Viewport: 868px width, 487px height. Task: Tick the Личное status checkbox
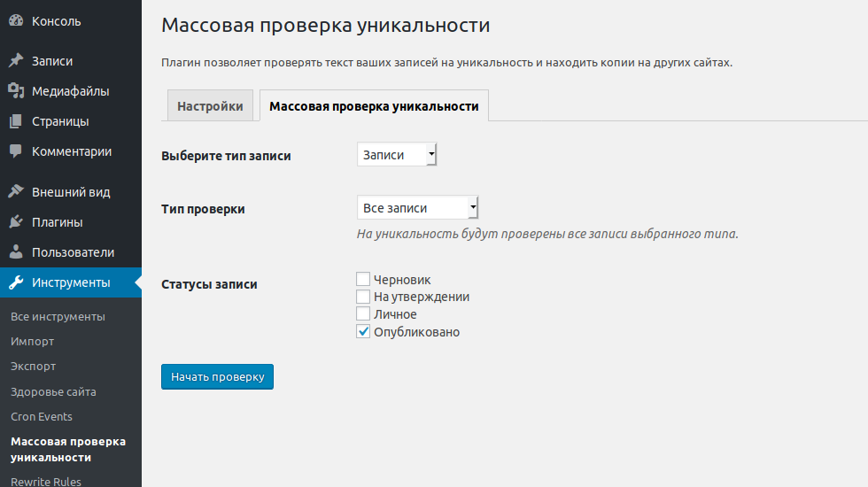tap(363, 313)
